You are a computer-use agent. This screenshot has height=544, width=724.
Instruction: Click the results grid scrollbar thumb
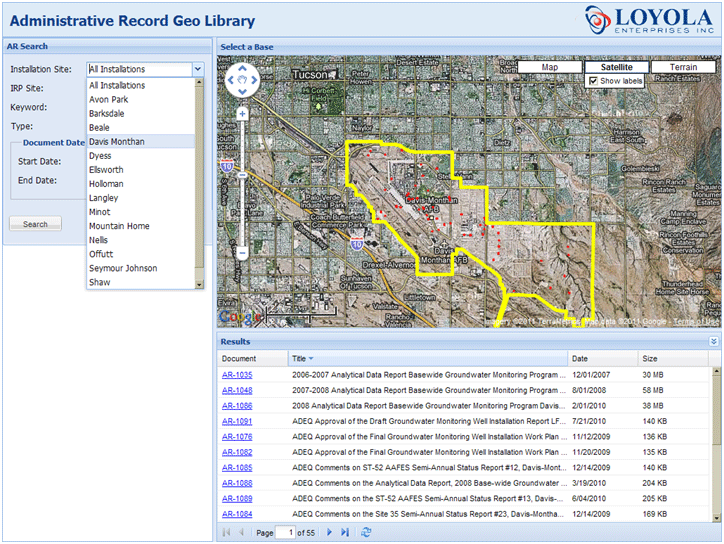click(x=716, y=410)
